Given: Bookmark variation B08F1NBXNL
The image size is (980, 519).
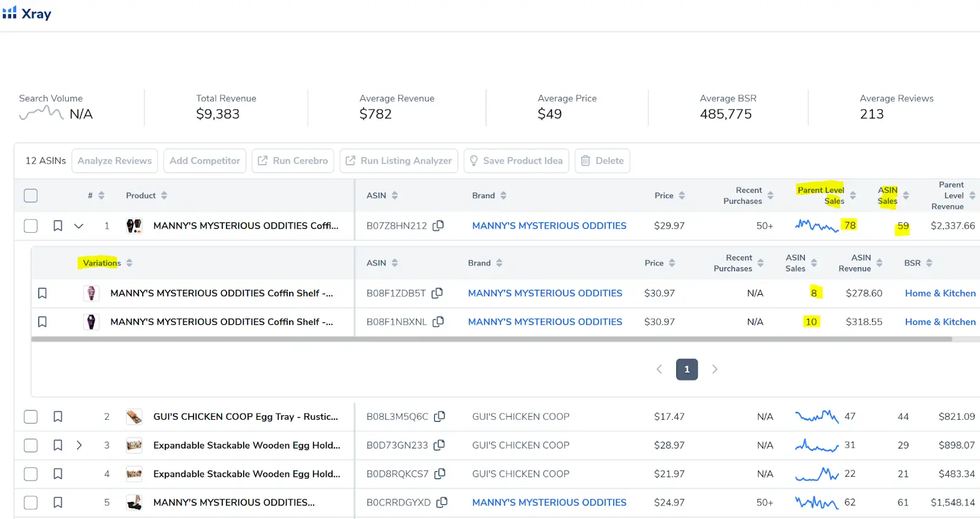Looking at the screenshot, I should pyautogui.click(x=42, y=322).
